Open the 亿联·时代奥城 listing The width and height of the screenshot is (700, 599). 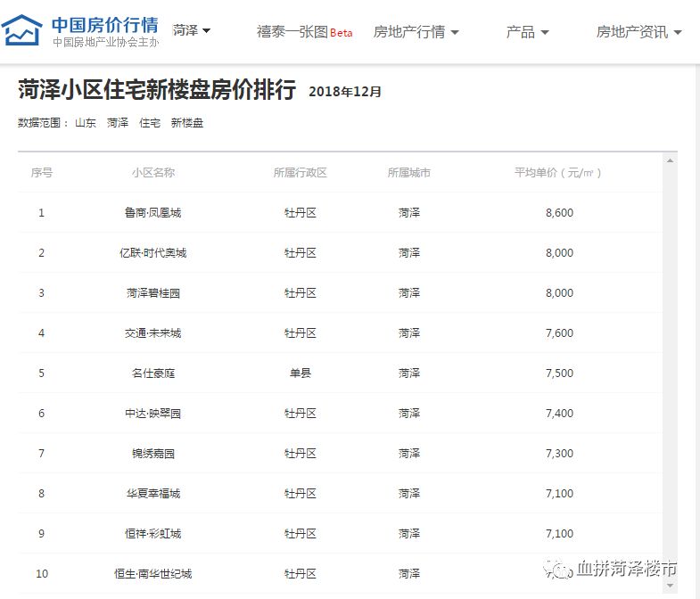pos(152,253)
